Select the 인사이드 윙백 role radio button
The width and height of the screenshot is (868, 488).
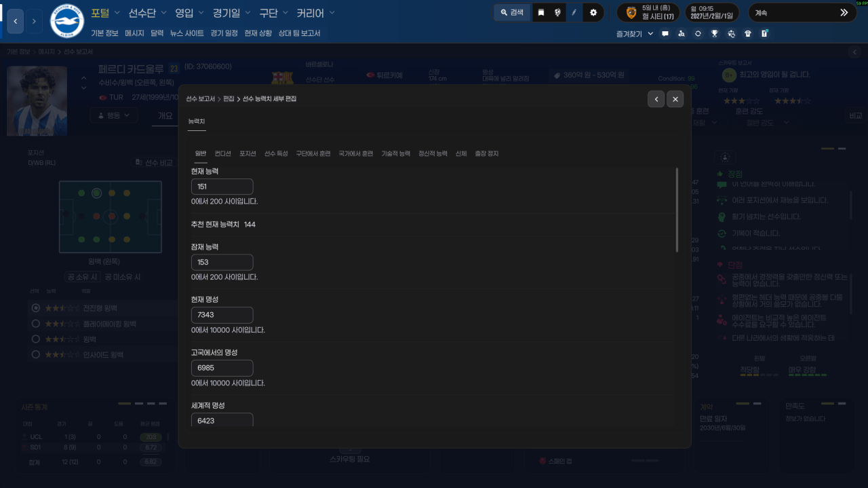[x=36, y=354]
